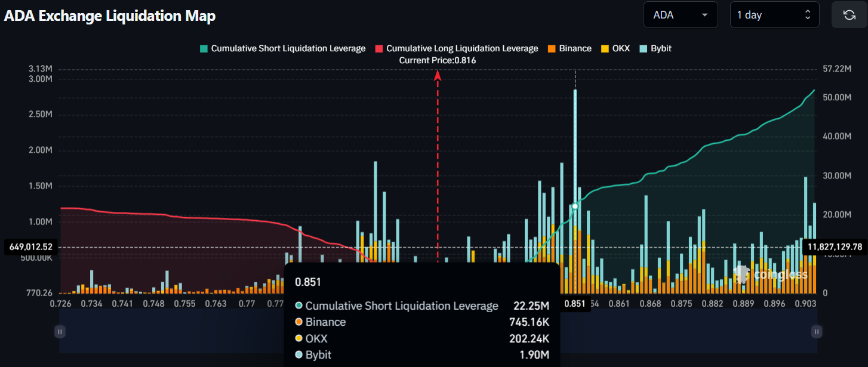
Task: Click the 0.882 x-axis label
Action: pyautogui.click(x=712, y=304)
